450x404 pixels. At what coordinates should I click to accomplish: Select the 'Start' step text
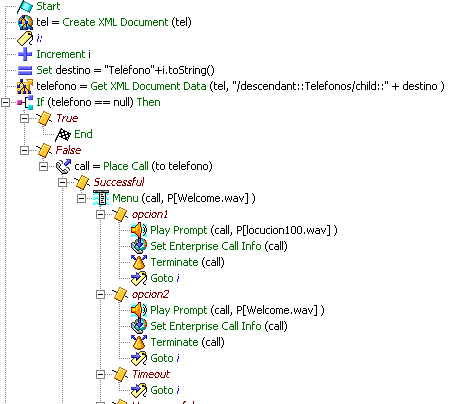pyautogui.click(x=48, y=6)
